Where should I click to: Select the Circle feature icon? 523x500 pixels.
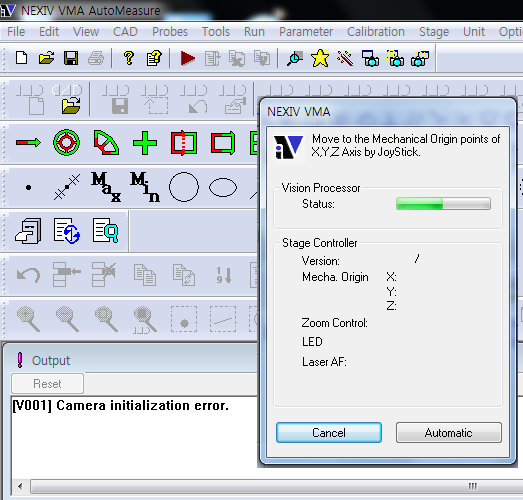tap(184, 187)
